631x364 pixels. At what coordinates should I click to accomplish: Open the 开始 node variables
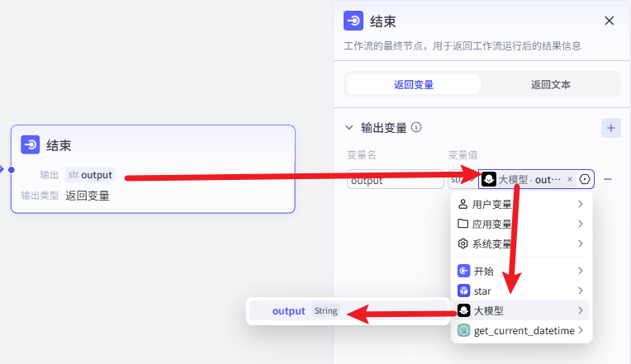pyautogui.click(x=521, y=271)
